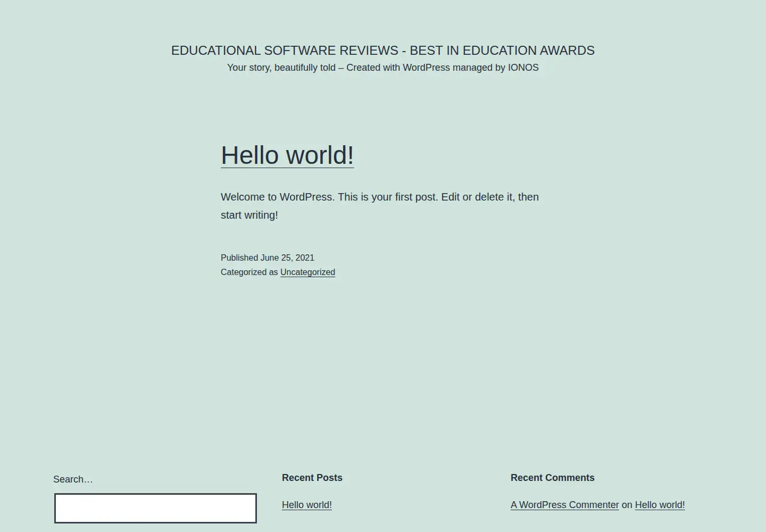Screen dimensions: 766x532
Task: Click the Recent Comments heading
Action: (x=553, y=478)
